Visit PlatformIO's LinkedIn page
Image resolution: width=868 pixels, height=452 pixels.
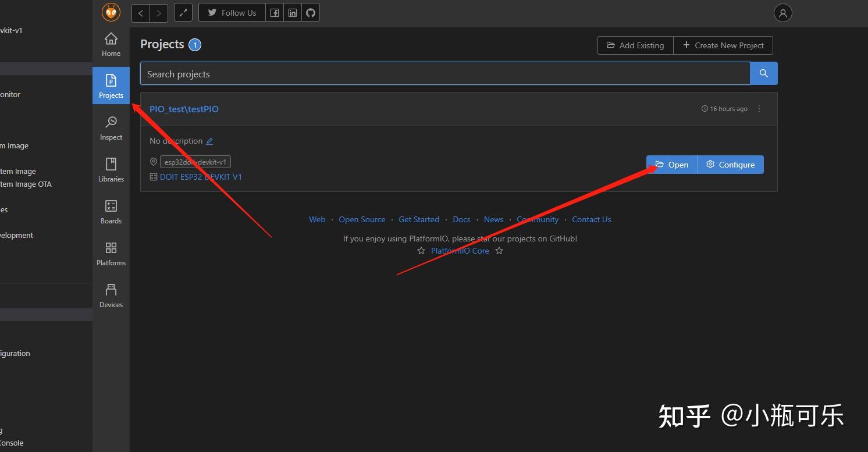click(293, 12)
